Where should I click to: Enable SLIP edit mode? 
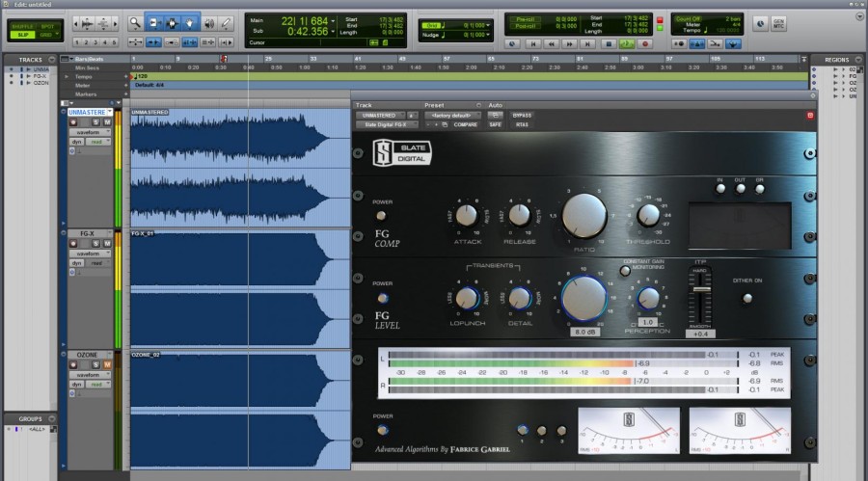coord(23,35)
